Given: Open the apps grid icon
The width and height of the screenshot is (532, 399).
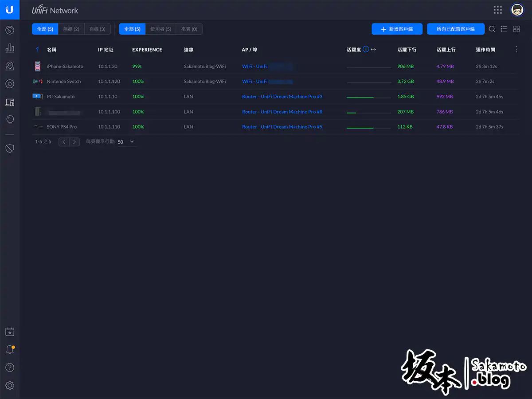Looking at the screenshot, I should 498,10.
